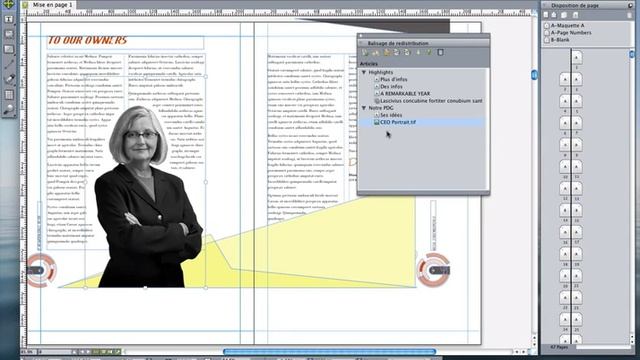Select the A REMARKABLE YEAR component
This screenshot has width=640, height=360.
405,93
